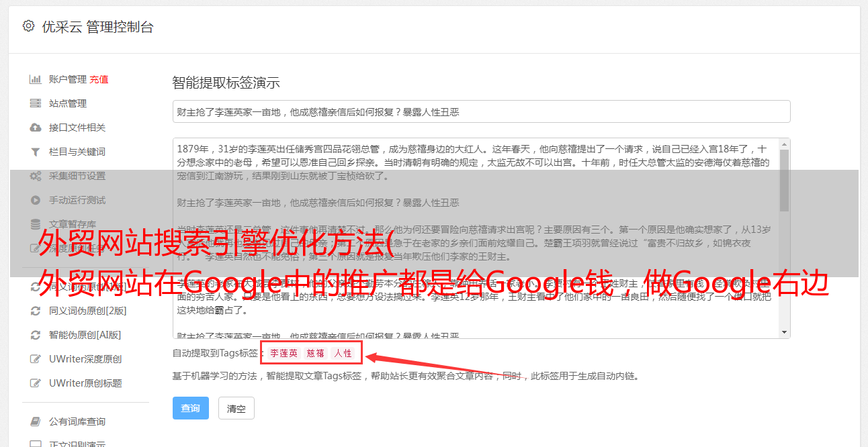Click the filter funnel icon beside 栏目与关键词
Image resolution: width=868 pixels, height=447 pixels.
pos(36,152)
